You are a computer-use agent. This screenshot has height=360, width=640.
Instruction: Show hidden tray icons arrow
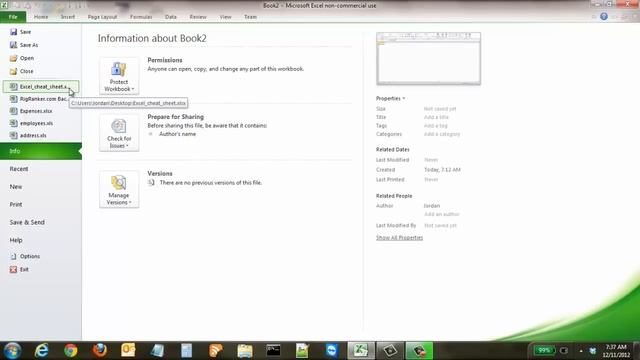(x=581, y=351)
